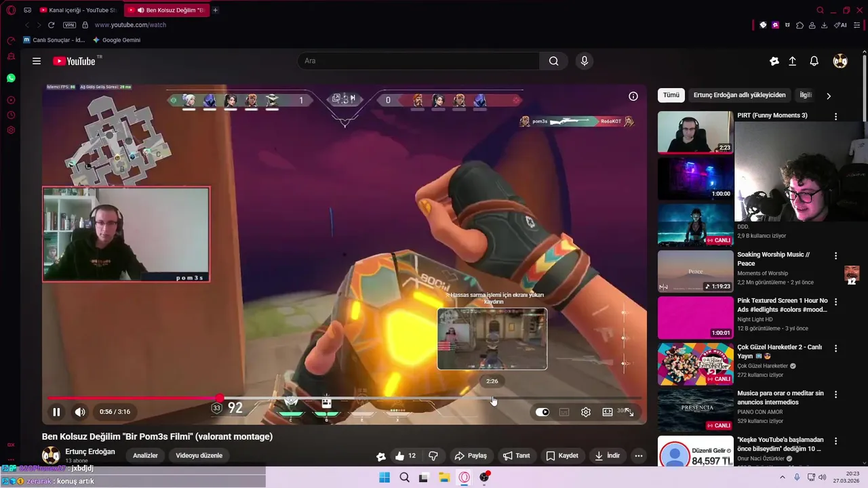Select the Ertunç Erdoğan adlı yükleyiciden chip
This screenshot has height=488, width=868.
click(x=740, y=96)
